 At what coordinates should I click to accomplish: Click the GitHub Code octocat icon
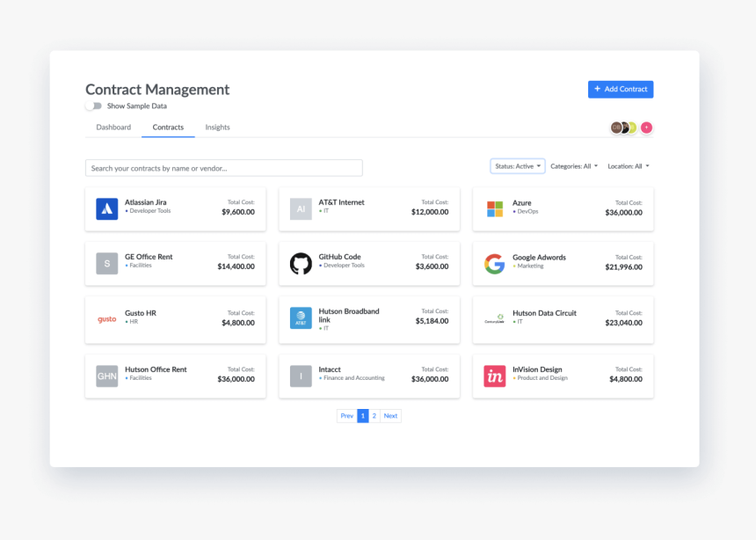[301, 264]
